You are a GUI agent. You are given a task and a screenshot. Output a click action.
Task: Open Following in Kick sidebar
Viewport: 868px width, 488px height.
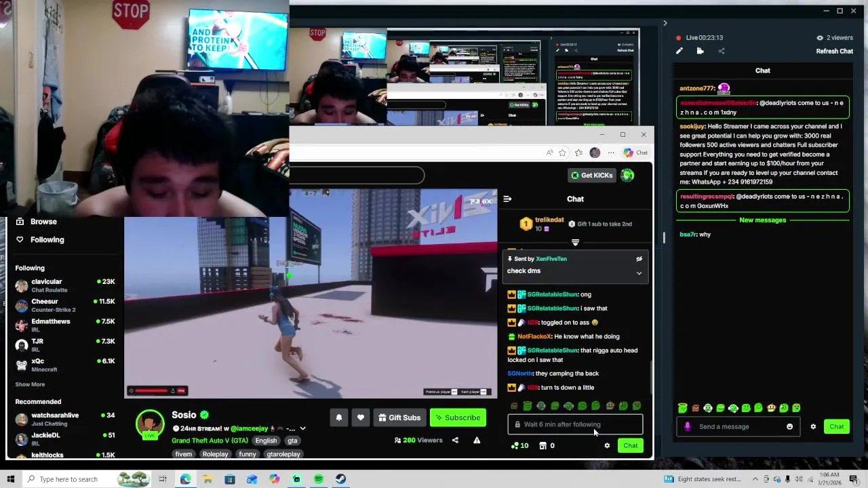point(47,240)
